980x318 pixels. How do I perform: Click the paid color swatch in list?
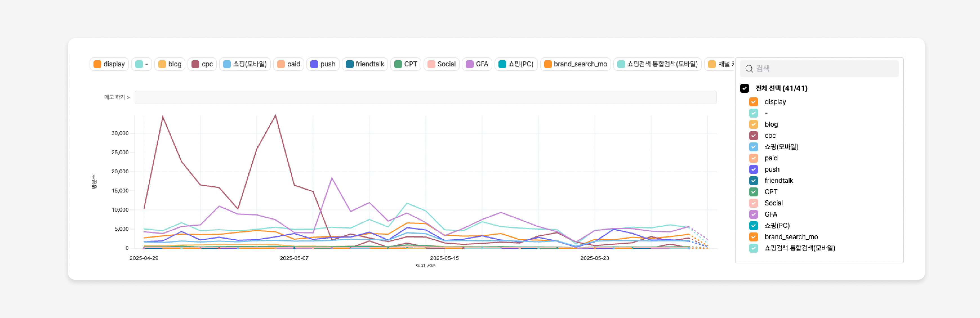(753, 158)
